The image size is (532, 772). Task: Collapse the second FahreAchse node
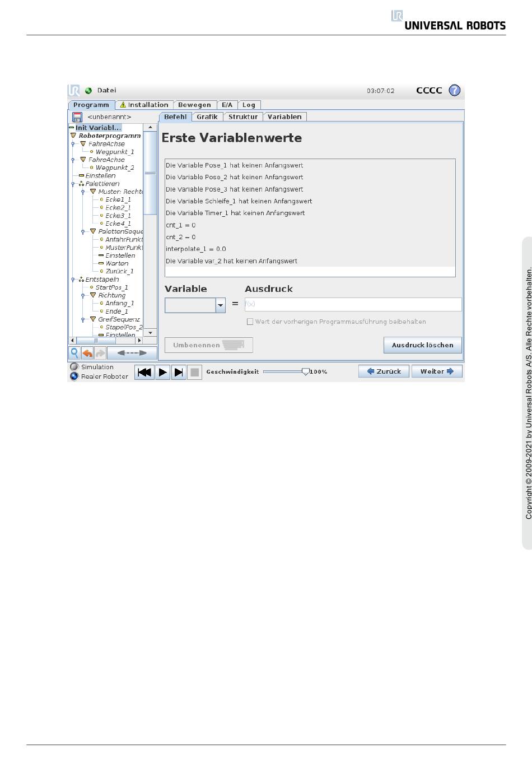tap(83, 160)
